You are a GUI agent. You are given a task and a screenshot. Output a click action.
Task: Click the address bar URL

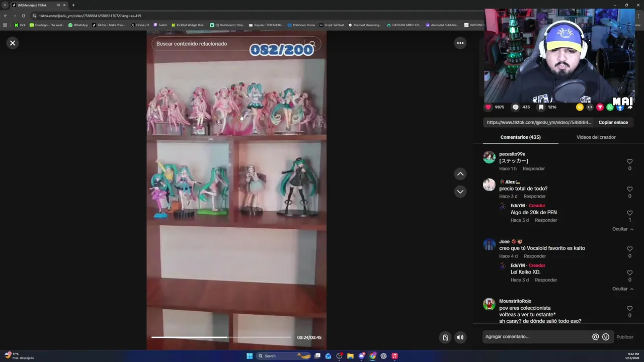pyautogui.click(x=90, y=16)
